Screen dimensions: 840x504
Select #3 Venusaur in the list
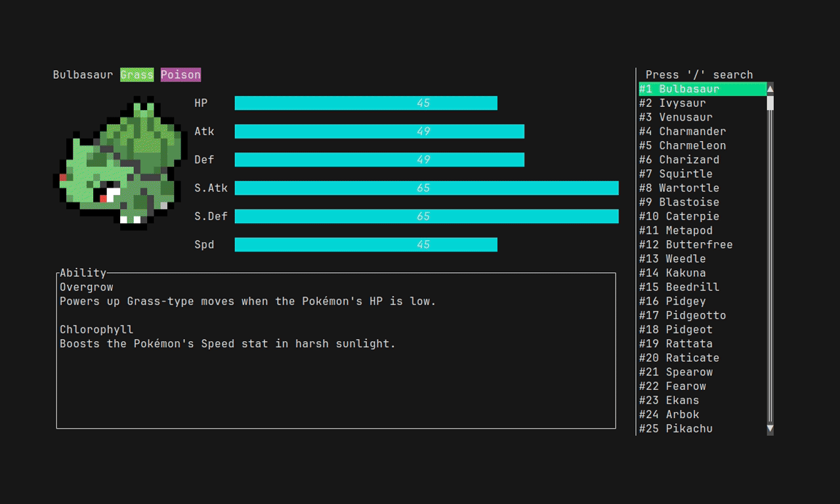pyautogui.click(x=703, y=117)
